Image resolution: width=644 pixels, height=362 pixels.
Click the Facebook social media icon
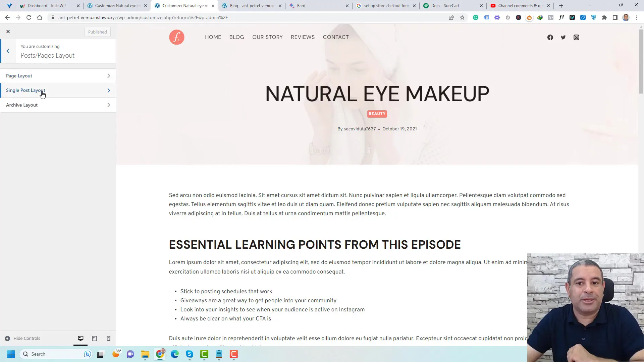click(x=550, y=37)
